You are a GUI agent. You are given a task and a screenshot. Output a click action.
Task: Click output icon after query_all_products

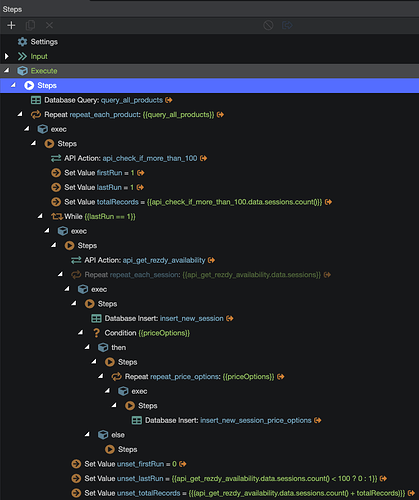[169, 100]
